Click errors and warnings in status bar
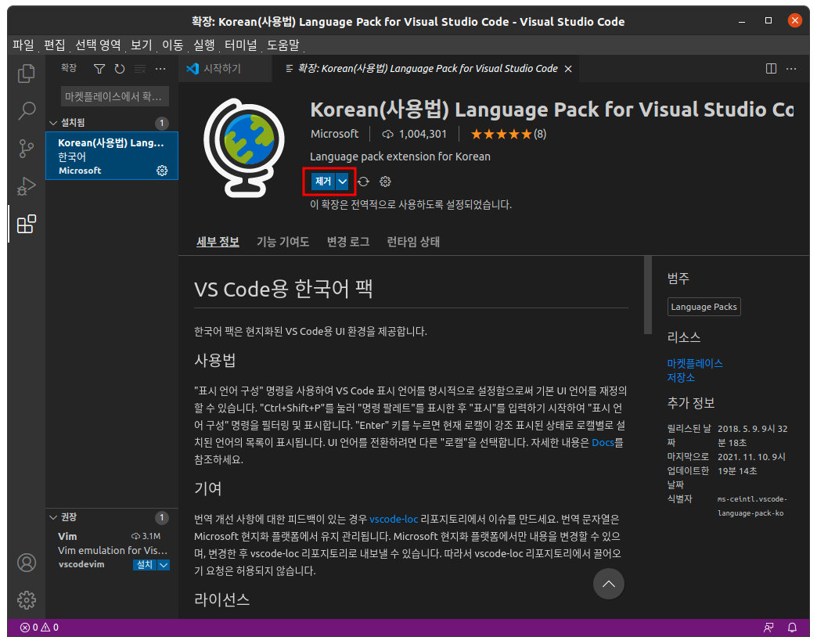817x644 pixels. 39,628
